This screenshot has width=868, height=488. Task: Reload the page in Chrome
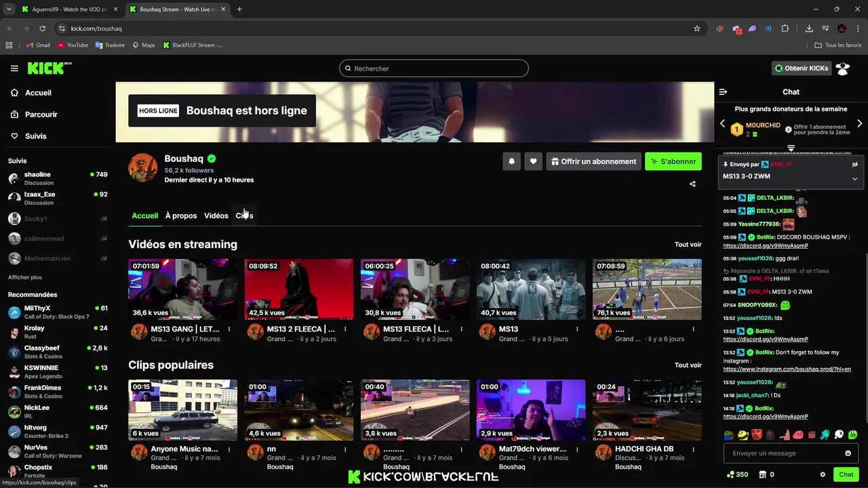tap(42, 28)
